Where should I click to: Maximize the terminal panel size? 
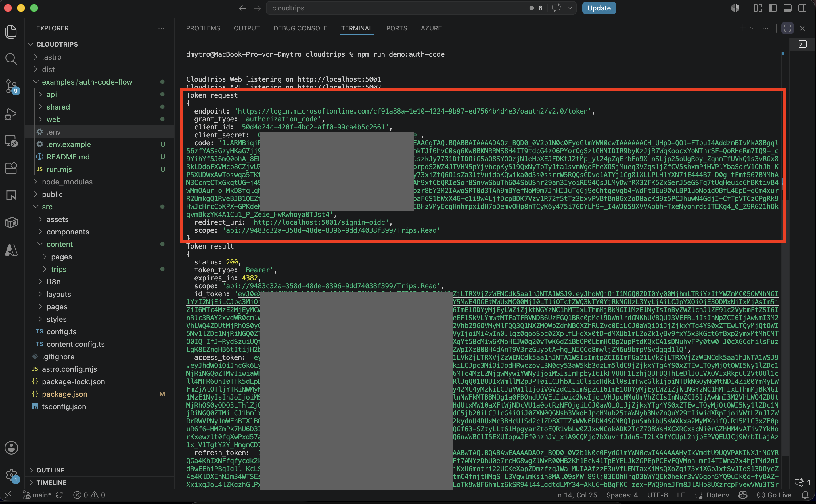click(x=788, y=28)
